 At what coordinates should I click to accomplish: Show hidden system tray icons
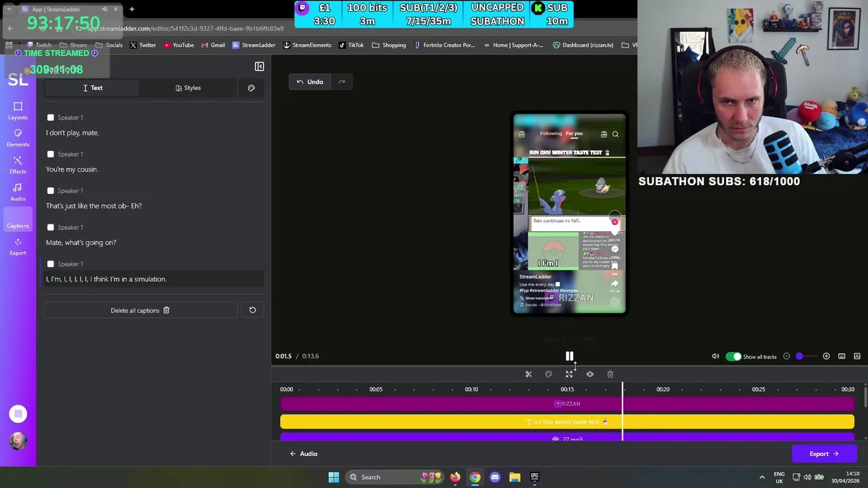[x=762, y=477]
